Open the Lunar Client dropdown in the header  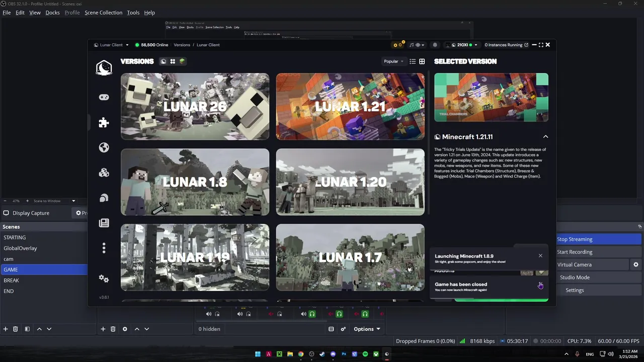[111, 45]
